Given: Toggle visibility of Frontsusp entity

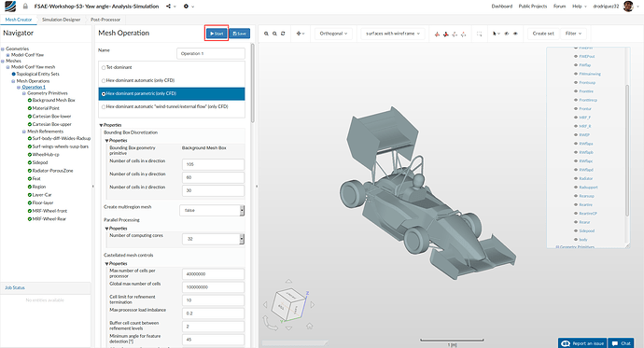Looking at the screenshot, I should [x=576, y=82].
